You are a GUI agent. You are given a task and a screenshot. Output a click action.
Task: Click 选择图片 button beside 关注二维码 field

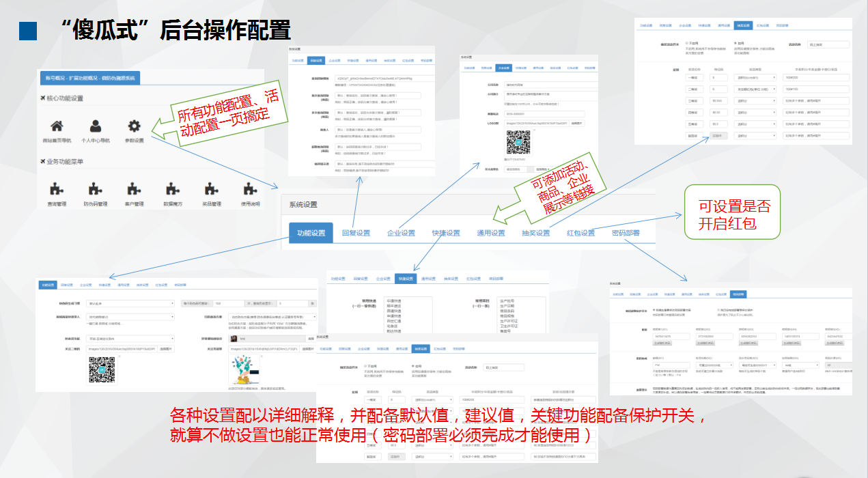coord(167,349)
